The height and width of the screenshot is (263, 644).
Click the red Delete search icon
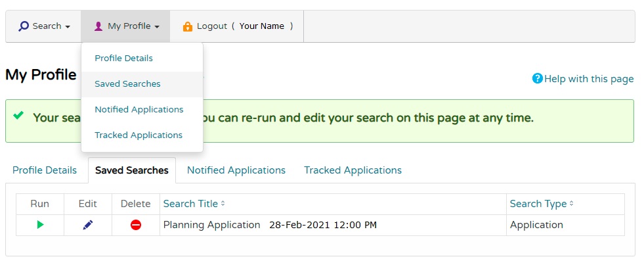(136, 225)
